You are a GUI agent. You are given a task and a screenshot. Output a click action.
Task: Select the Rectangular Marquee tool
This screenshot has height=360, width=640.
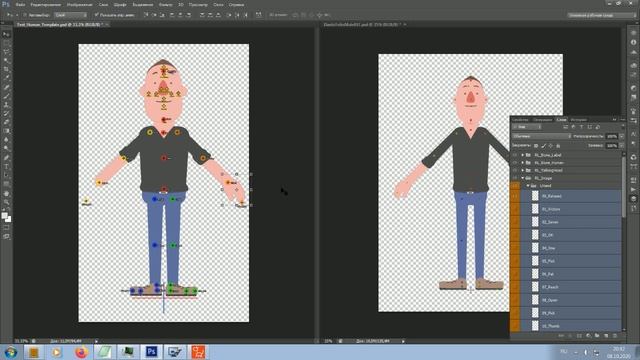tap(6, 43)
